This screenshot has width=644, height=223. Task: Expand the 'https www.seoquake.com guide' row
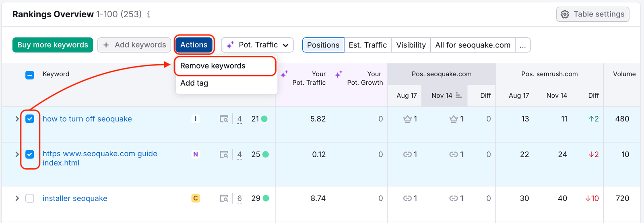(17, 154)
